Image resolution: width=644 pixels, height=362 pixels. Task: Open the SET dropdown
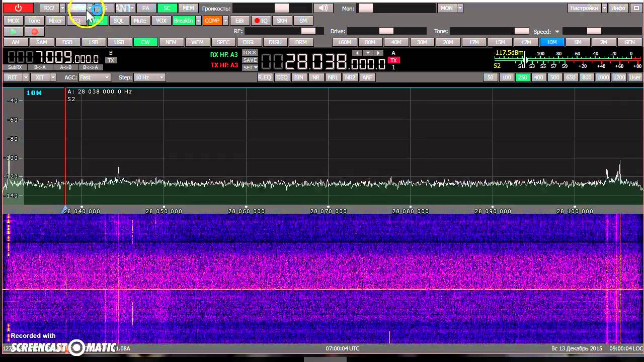pyautogui.click(x=250, y=67)
